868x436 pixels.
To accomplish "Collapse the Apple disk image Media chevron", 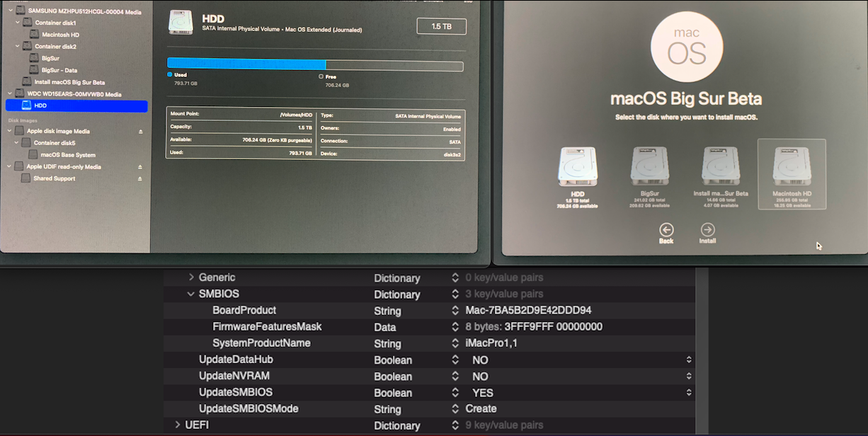I will coord(10,131).
